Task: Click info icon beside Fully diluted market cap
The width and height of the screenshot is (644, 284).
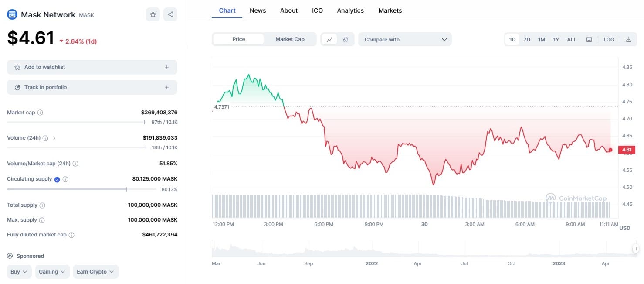Action: 71,235
